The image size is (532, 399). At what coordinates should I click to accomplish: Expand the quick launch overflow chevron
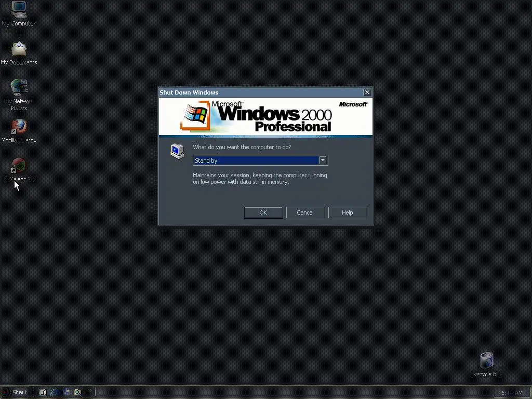pyautogui.click(x=89, y=391)
